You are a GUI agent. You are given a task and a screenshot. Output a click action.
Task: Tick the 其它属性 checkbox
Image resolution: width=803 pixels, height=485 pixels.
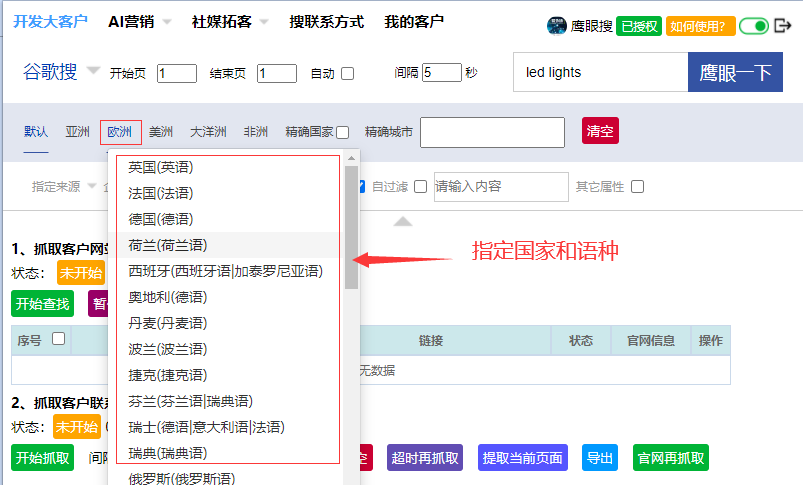(637, 186)
